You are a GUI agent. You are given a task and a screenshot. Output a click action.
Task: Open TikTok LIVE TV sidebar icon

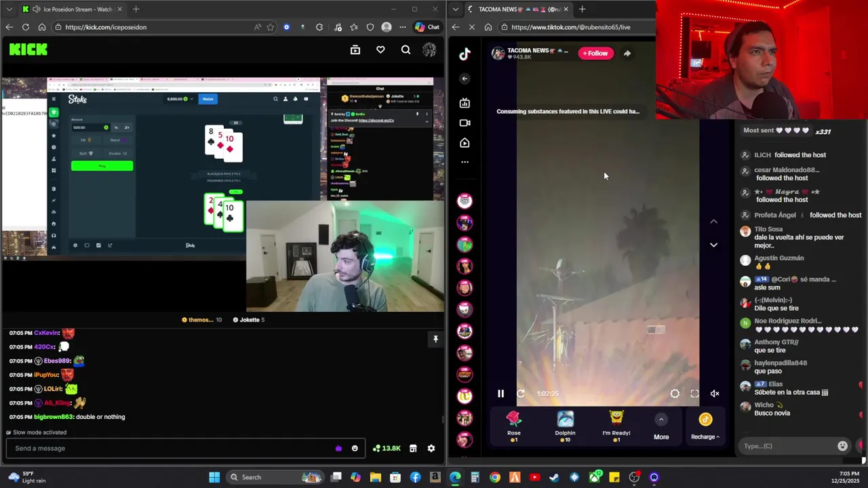(465, 103)
